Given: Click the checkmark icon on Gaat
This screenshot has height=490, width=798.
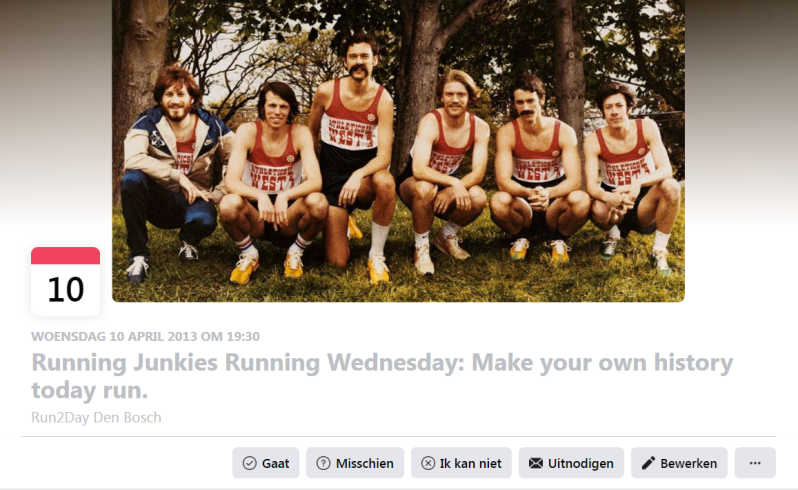Looking at the screenshot, I should coord(249,463).
